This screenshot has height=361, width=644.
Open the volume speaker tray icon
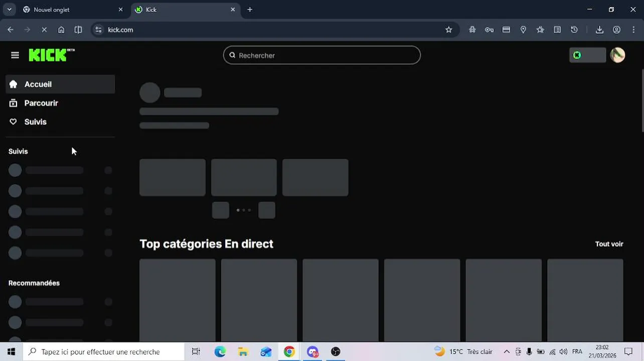point(563,351)
